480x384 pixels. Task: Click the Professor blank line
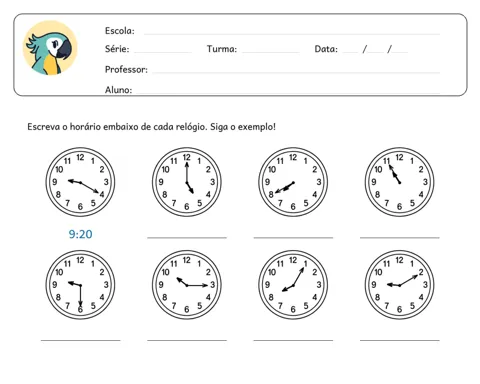[296, 72]
